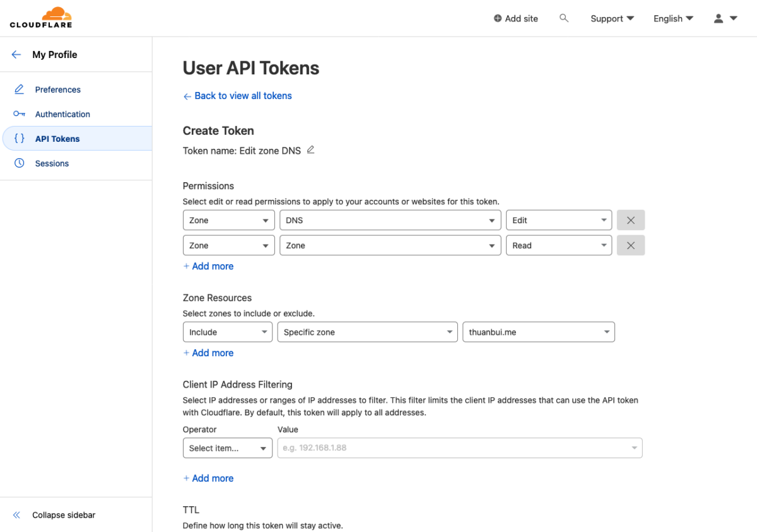
Task: Open Sessions in the sidebar
Action: coord(52,163)
